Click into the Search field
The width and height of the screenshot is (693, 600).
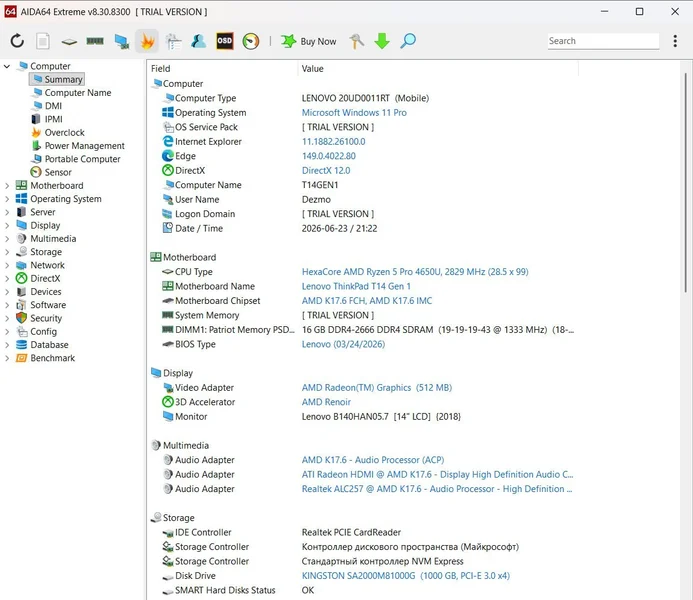click(603, 41)
